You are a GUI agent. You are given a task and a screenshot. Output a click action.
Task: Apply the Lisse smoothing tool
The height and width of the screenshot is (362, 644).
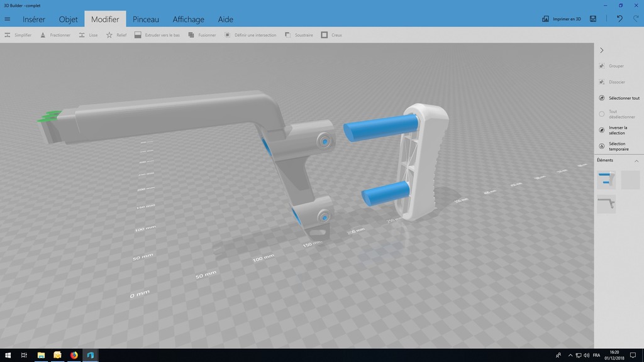pos(88,35)
